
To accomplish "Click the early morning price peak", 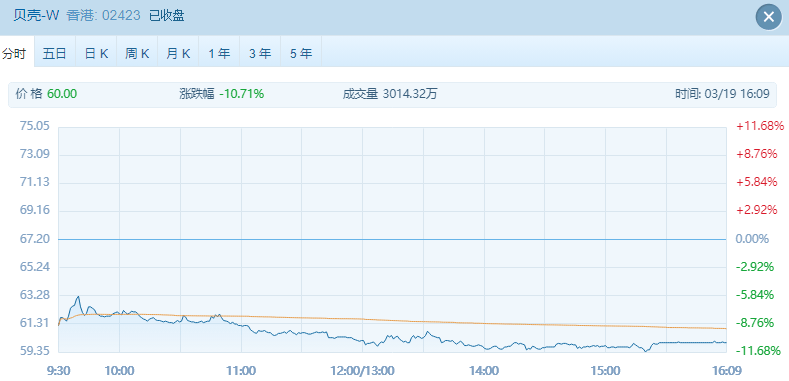I will tap(78, 297).
